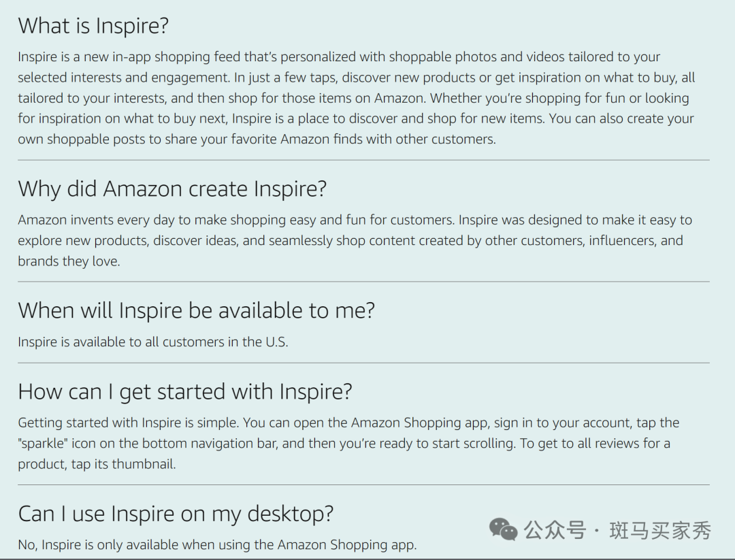This screenshot has width=735, height=560.
Task: Select the 'Why did Amazon create Inspire?' heading
Action: [172, 189]
